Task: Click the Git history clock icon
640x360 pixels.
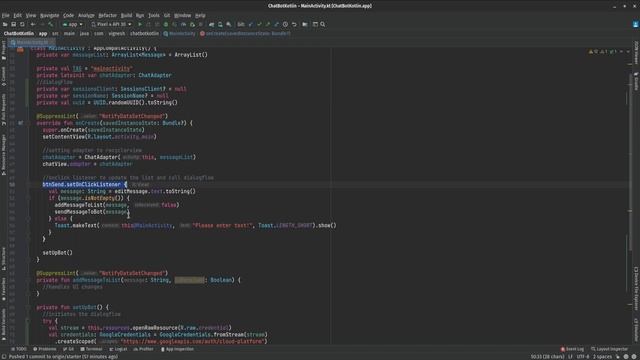Action: click(x=285, y=24)
